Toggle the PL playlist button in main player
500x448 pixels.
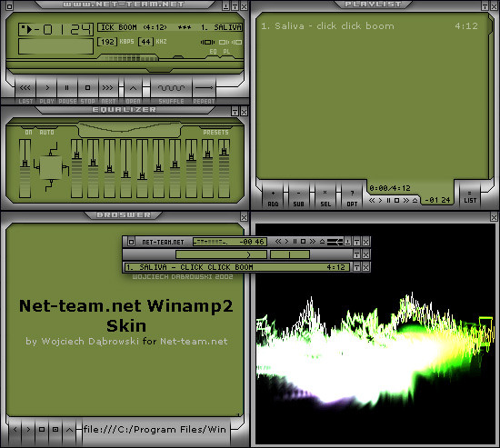pos(226,51)
